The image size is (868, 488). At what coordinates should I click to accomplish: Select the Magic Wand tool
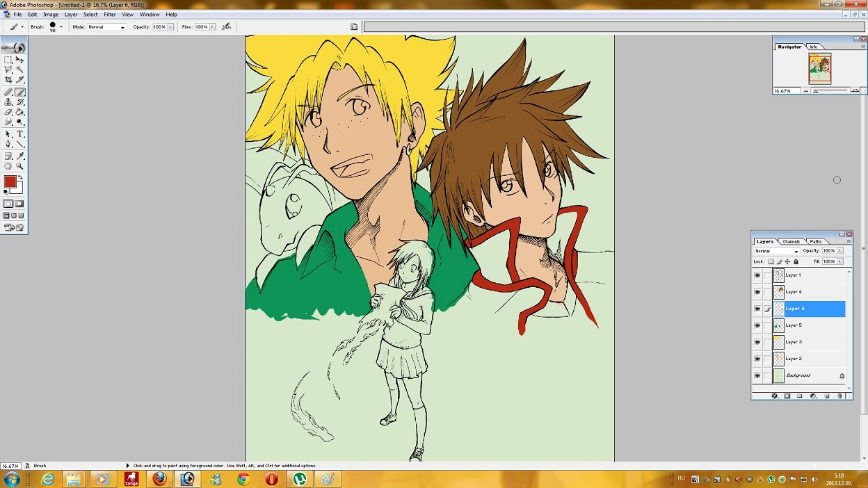[20, 70]
